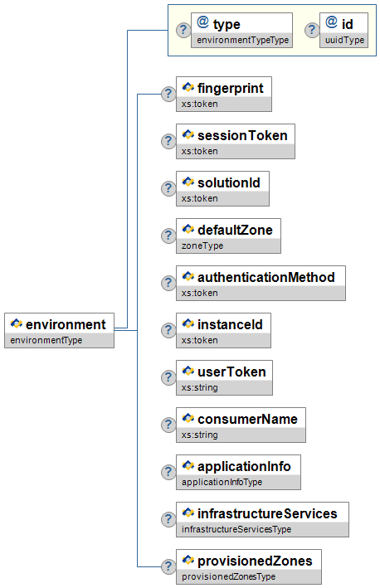
Task: Select the instanceId element node
Action: coord(223,330)
